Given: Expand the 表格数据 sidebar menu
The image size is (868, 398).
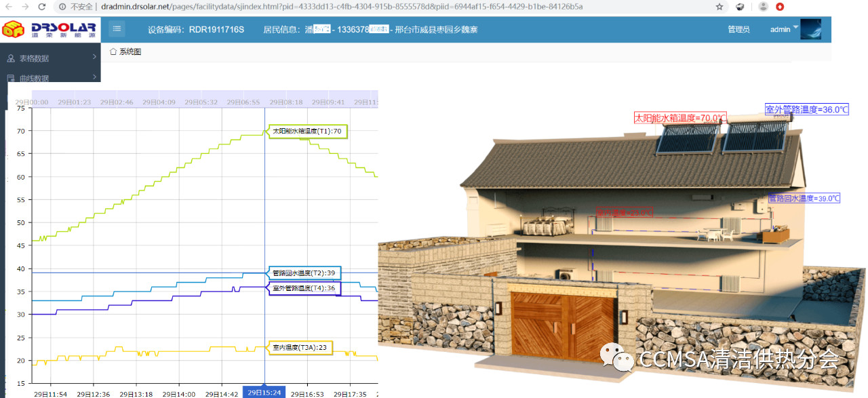Looking at the screenshot, I should [50, 58].
